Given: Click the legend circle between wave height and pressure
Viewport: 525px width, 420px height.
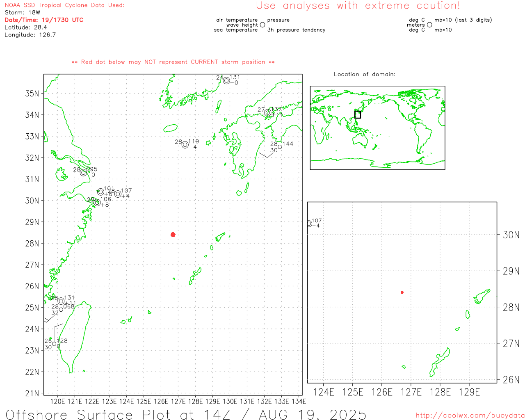Looking at the screenshot, I should (x=262, y=25).
